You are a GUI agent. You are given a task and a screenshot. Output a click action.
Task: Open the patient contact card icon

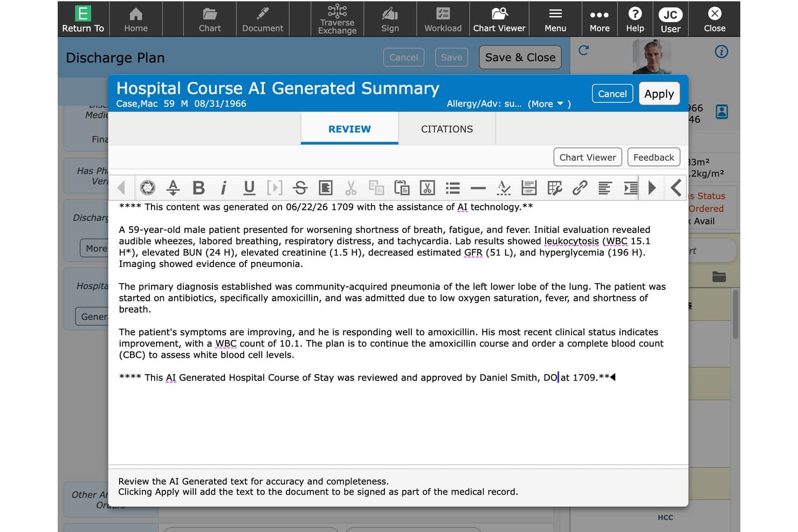(721, 112)
